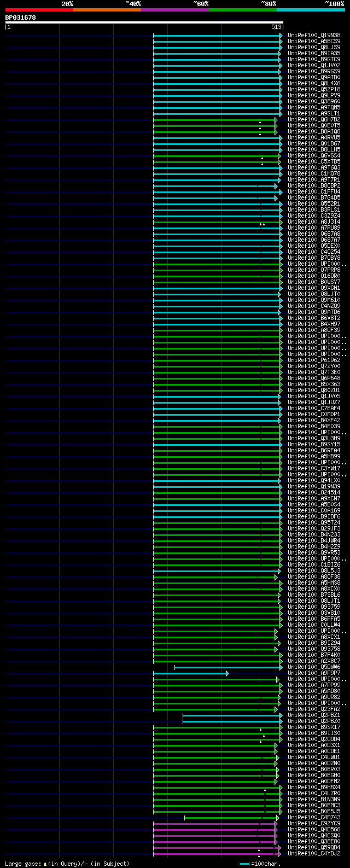
Task: Click hit label UniRef100_C1FFU4
Action: pos(314,192)
